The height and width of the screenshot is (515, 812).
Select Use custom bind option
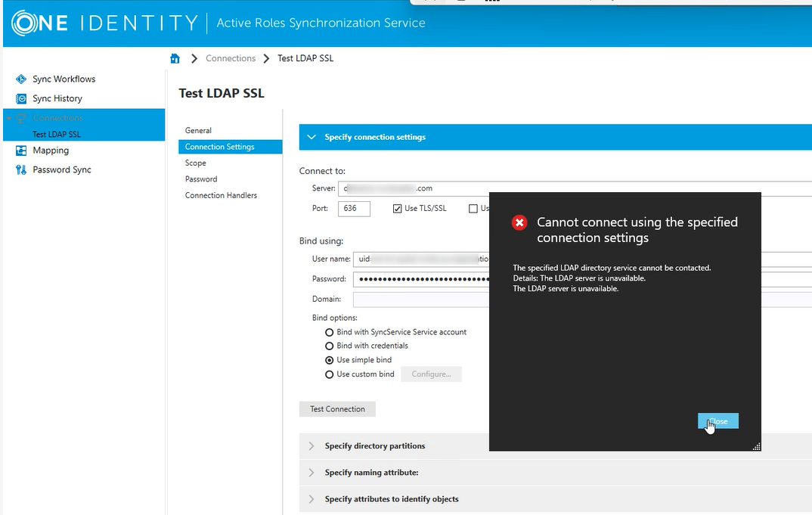(329, 374)
